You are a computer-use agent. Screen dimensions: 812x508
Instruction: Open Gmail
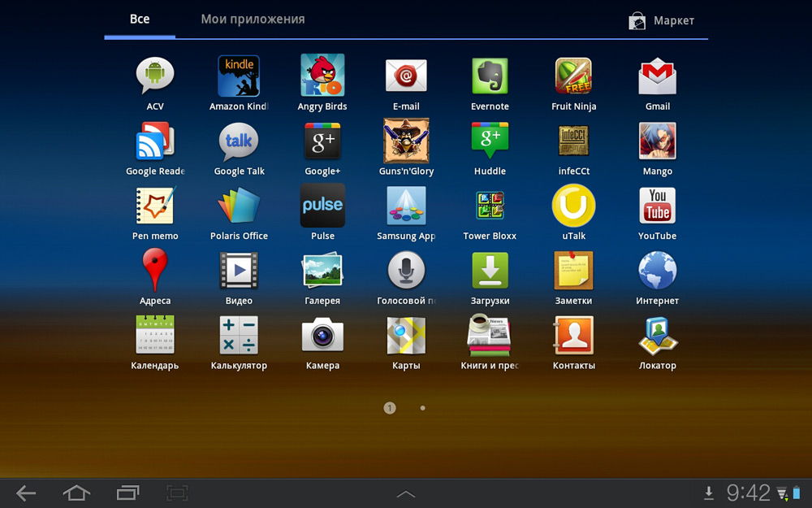(657, 76)
